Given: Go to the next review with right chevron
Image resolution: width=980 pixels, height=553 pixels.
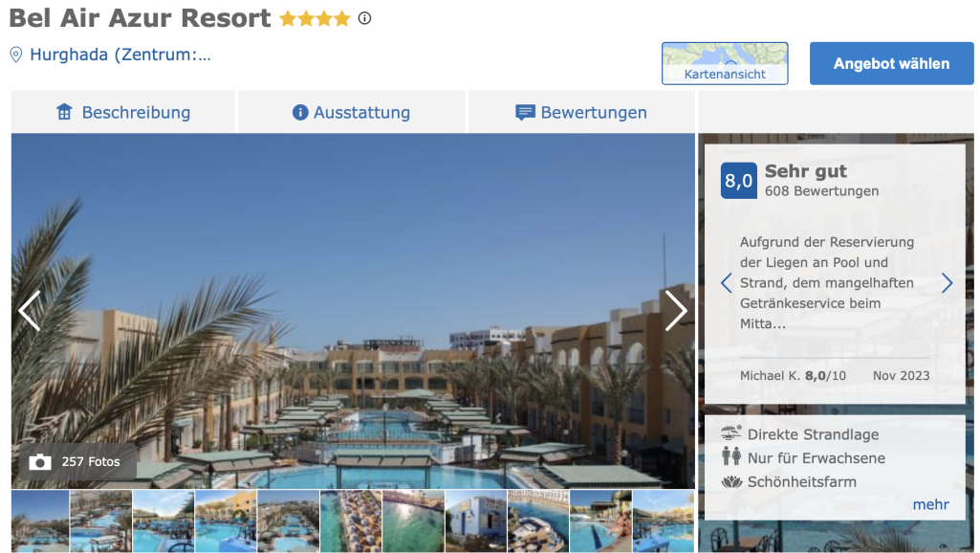Looking at the screenshot, I should [947, 283].
